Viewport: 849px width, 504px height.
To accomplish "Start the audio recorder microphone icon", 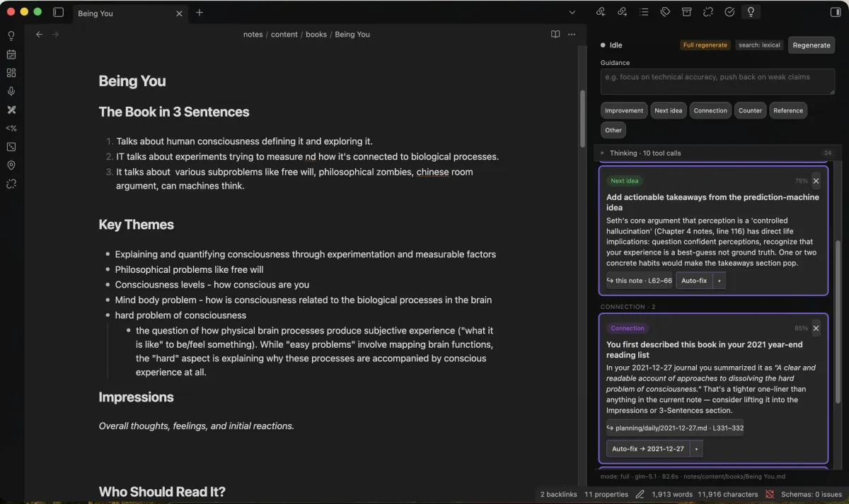I will pyautogui.click(x=11, y=91).
